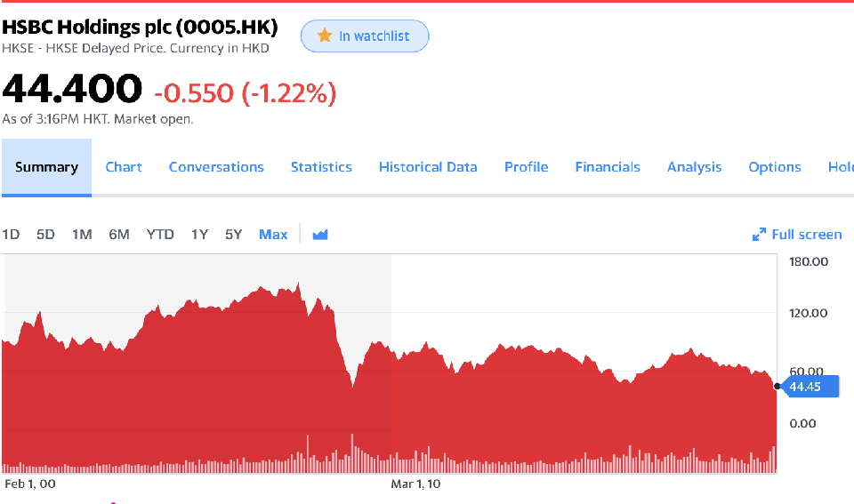Click the chart type area icon
The height and width of the screenshot is (504, 854).
pos(320,235)
